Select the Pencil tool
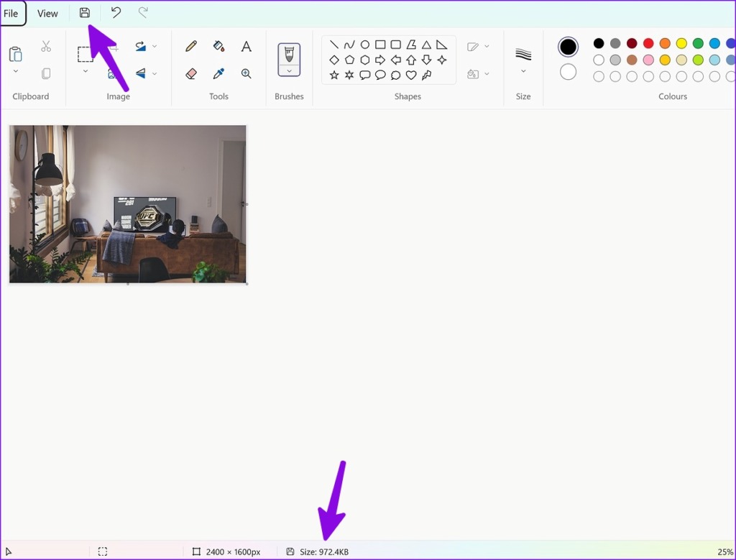 [190, 45]
